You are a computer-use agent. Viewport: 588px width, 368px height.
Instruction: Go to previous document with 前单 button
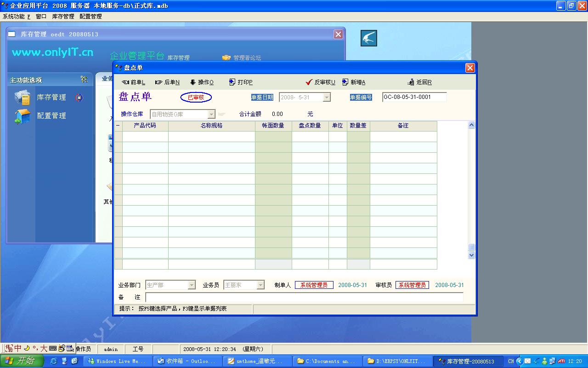click(x=133, y=82)
